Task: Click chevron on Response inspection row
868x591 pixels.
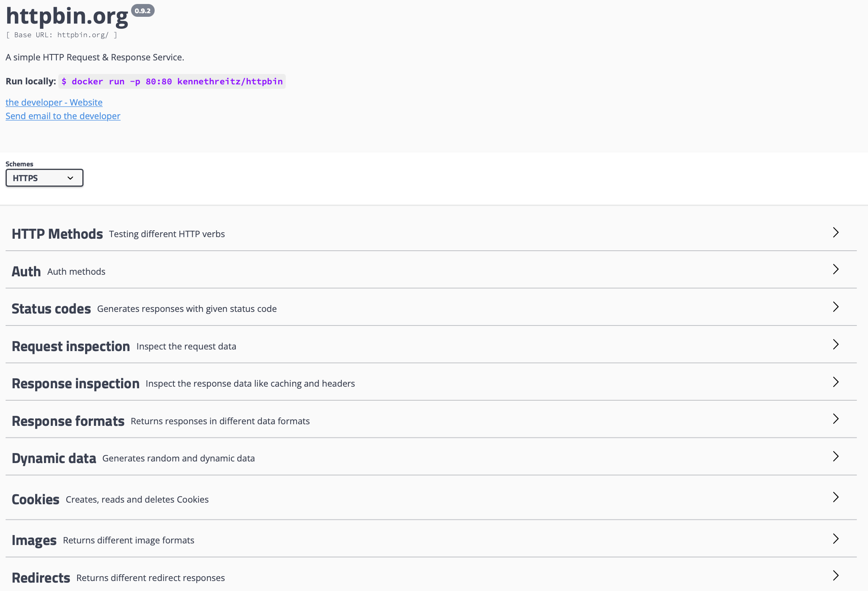Action: pyautogui.click(x=835, y=382)
